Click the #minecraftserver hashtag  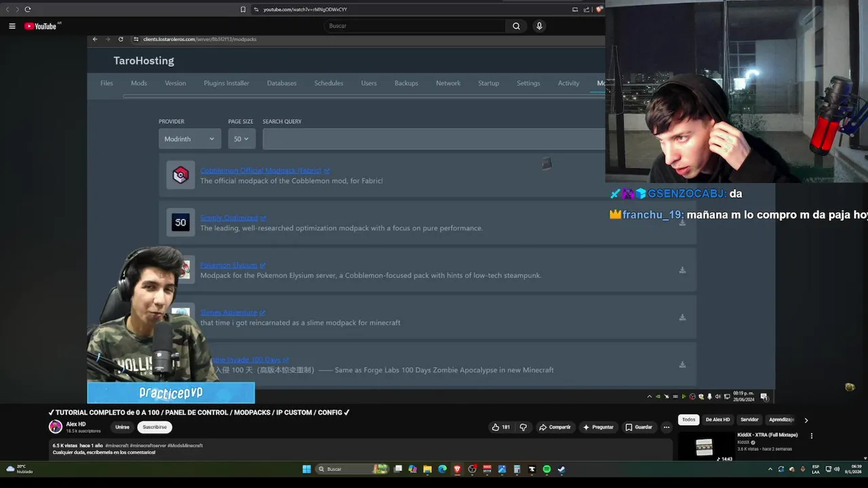(x=148, y=445)
